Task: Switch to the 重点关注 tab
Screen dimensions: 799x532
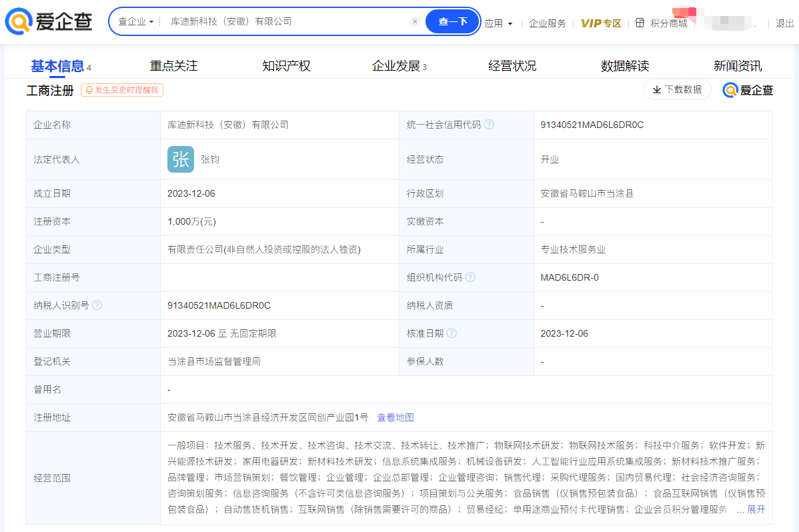Action: tap(174, 66)
